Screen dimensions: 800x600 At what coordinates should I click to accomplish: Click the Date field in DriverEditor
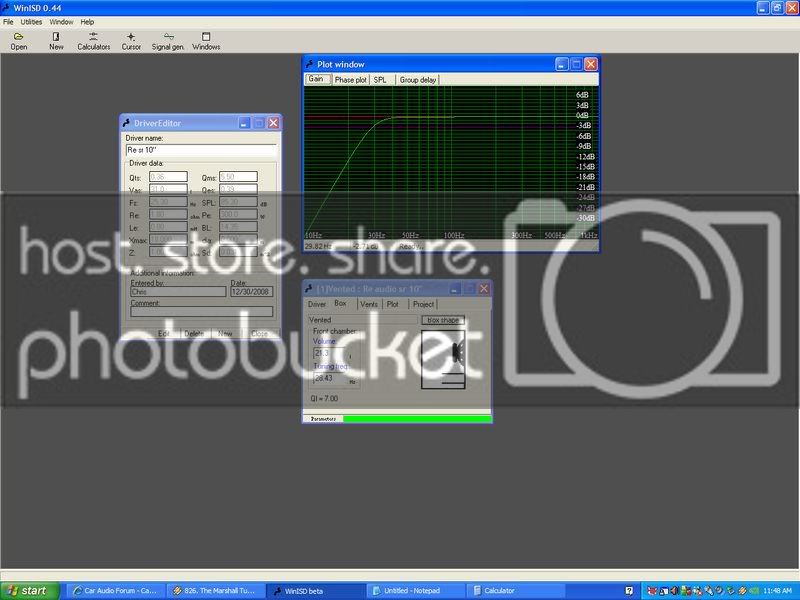click(252, 292)
